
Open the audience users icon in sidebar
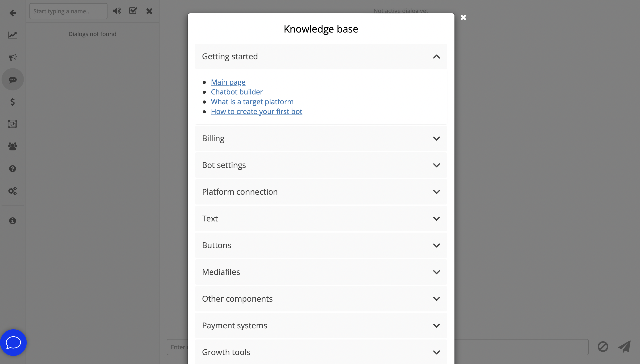point(12,146)
